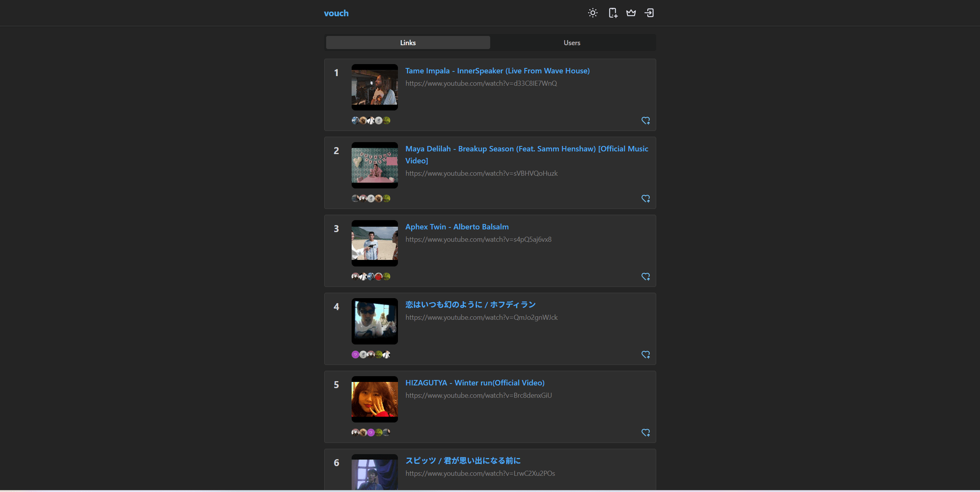This screenshot has height=492, width=980.
Task: Click purple user avatar under fourth link
Action: (355, 355)
